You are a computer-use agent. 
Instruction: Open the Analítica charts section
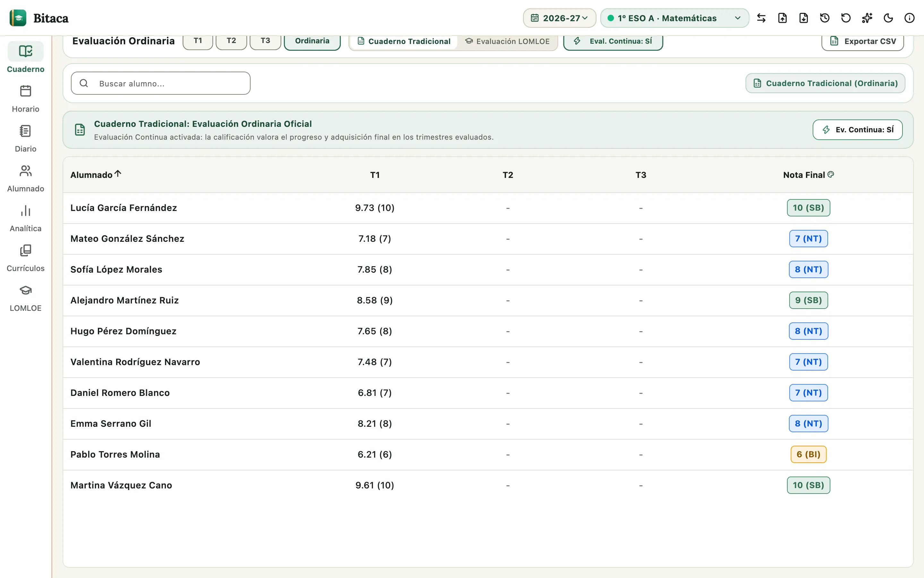[26, 218]
